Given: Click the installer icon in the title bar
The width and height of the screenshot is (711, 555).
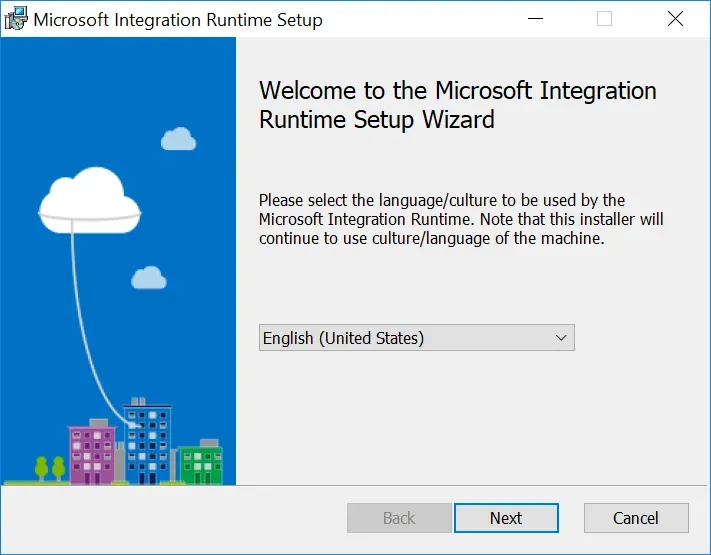Looking at the screenshot, I should pyautogui.click(x=18, y=19).
